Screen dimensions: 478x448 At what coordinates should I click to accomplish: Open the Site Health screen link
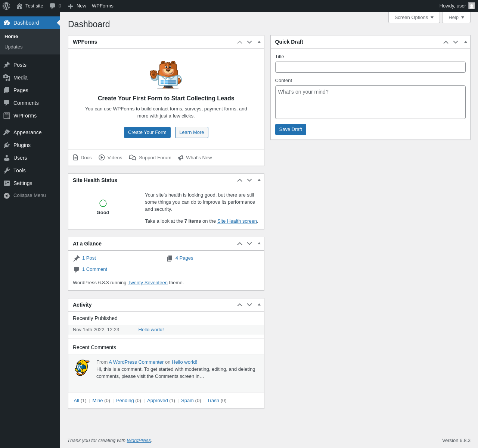237,221
